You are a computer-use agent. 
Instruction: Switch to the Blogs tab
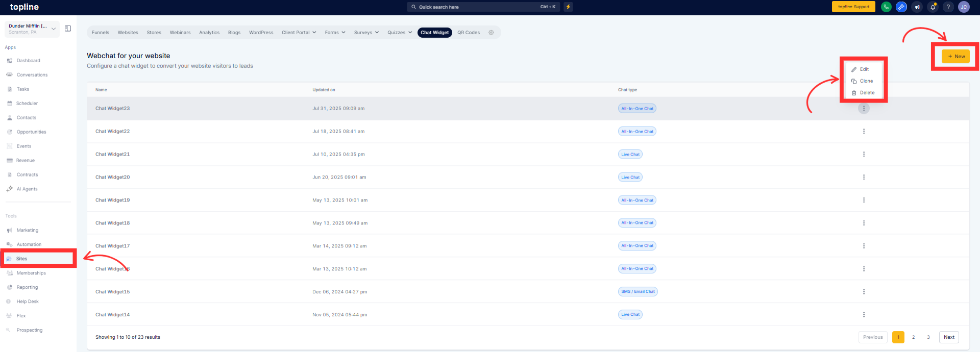234,33
